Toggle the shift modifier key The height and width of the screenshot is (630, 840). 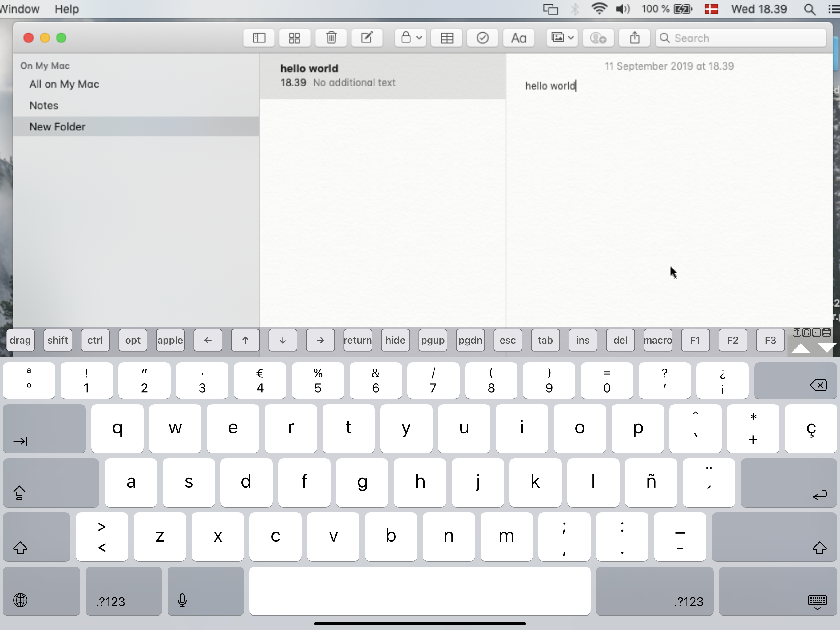pyautogui.click(x=58, y=340)
